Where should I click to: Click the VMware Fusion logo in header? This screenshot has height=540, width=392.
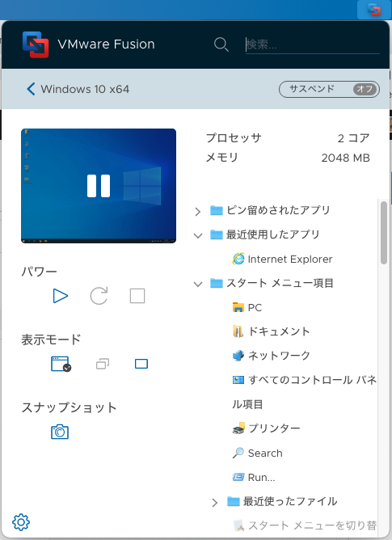(x=36, y=44)
